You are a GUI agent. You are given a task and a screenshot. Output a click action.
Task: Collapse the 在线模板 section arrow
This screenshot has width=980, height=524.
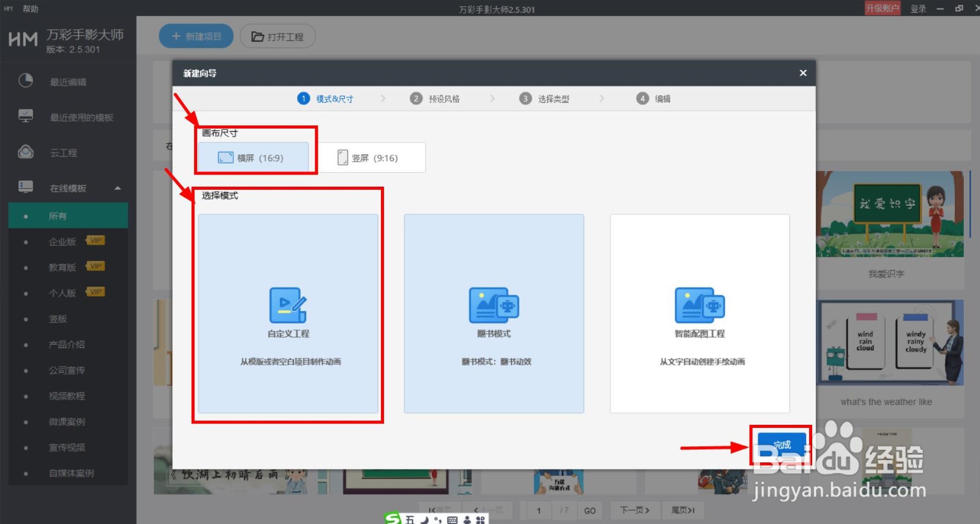click(118, 188)
